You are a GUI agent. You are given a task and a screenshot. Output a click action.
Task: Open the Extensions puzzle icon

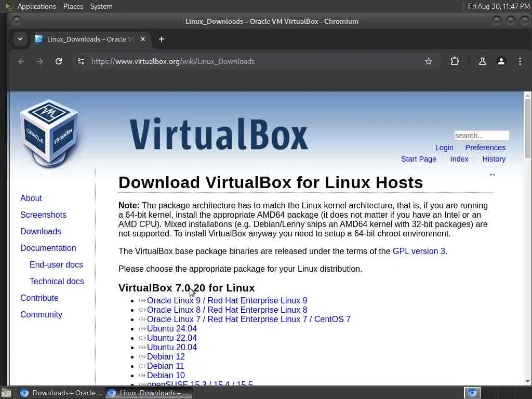[x=455, y=61]
